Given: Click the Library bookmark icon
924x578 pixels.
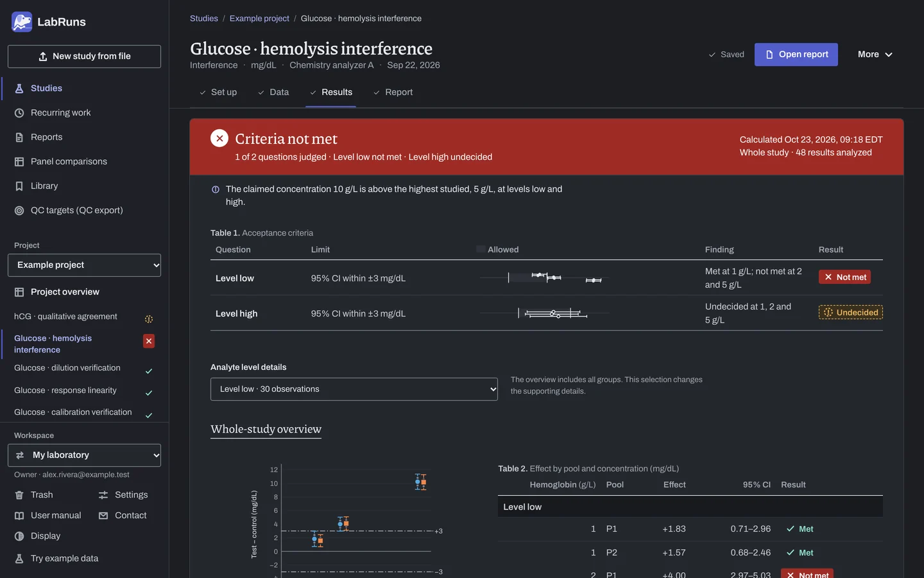Looking at the screenshot, I should tap(19, 186).
